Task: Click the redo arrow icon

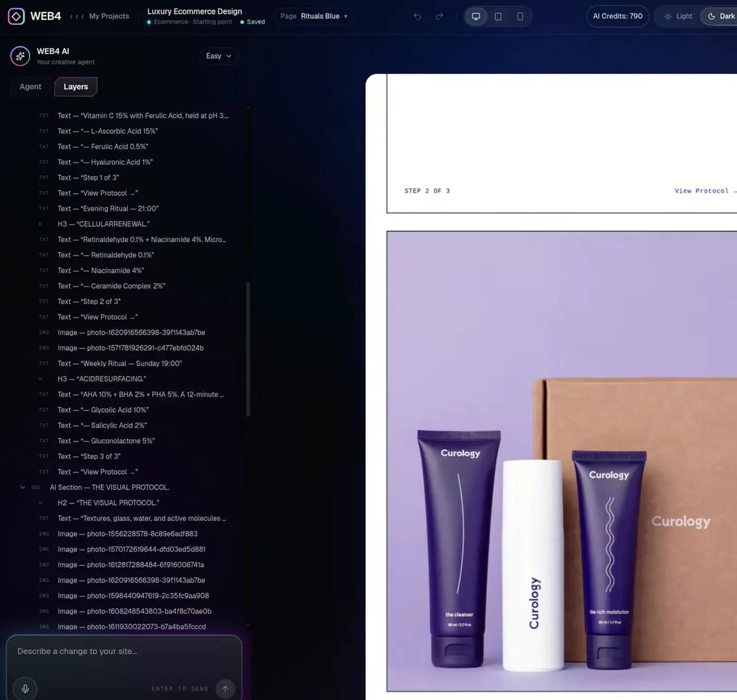Action: point(439,16)
